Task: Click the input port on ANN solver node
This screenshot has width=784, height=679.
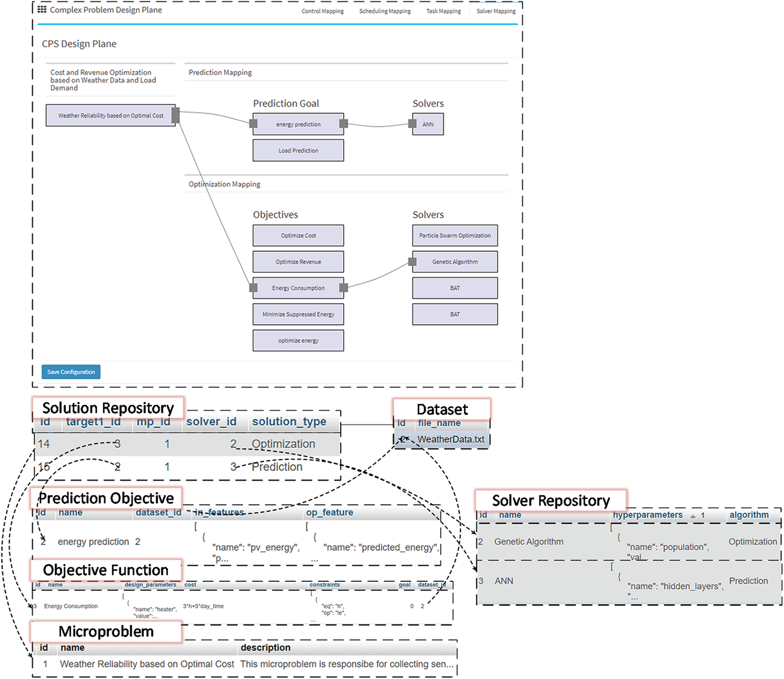Action: point(412,123)
